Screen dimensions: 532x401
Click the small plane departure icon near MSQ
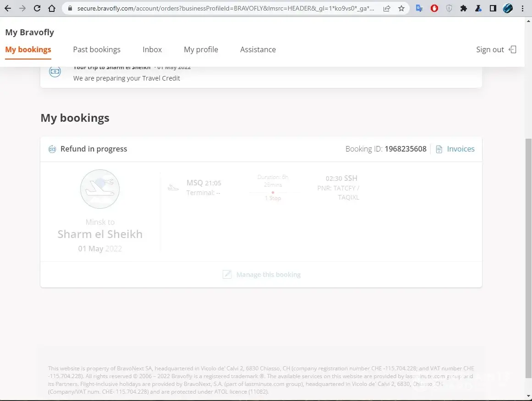(173, 187)
